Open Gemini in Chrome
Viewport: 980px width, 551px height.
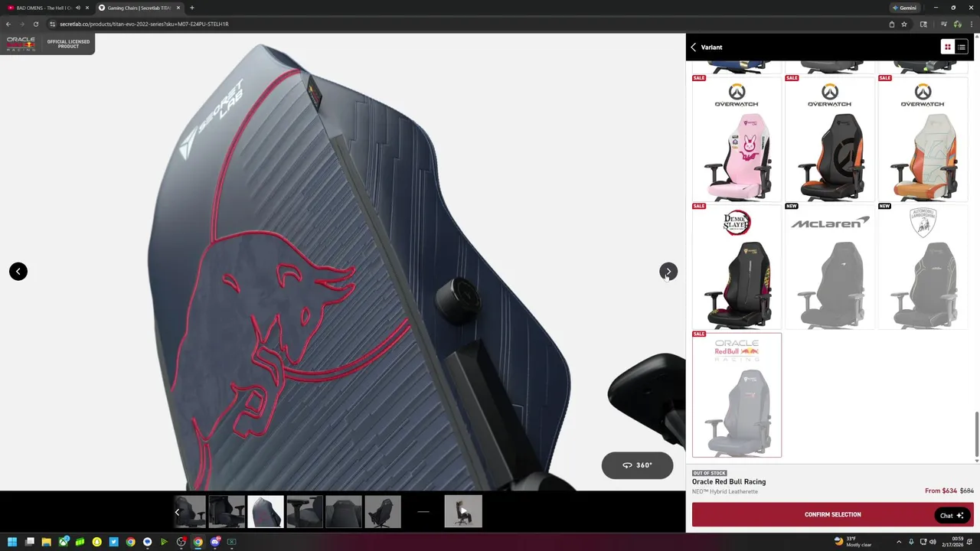point(904,8)
